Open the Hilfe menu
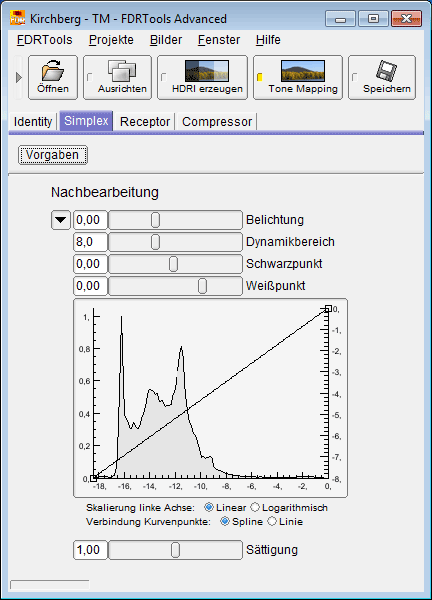Image resolution: width=432 pixels, height=600 pixels. 268,40
